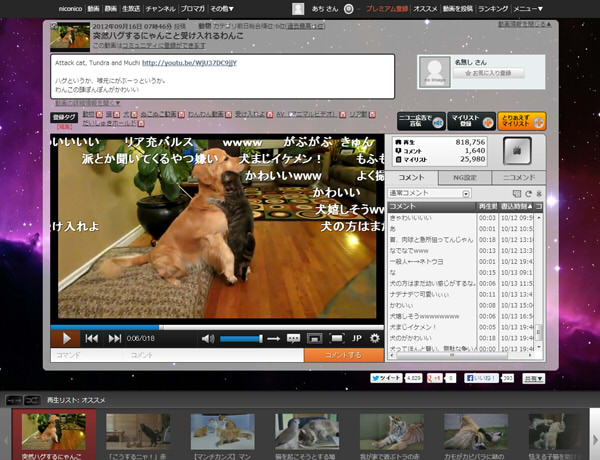The image size is (600, 460).
Task: Open player settings gear icon
Action: pos(375,338)
